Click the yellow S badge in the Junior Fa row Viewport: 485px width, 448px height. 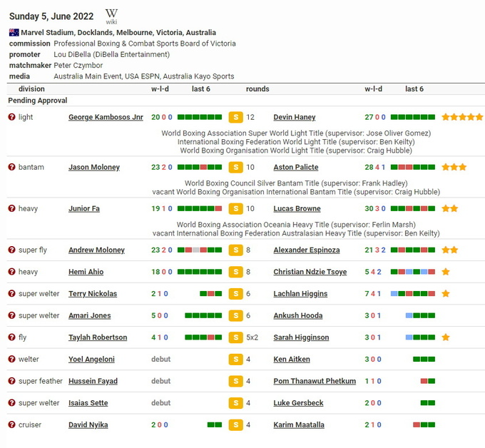click(x=235, y=208)
